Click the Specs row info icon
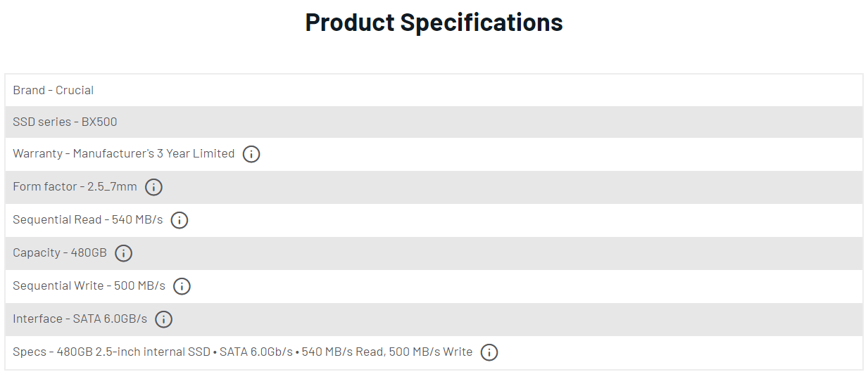Screen dimensions: 868x379 tap(489, 352)
